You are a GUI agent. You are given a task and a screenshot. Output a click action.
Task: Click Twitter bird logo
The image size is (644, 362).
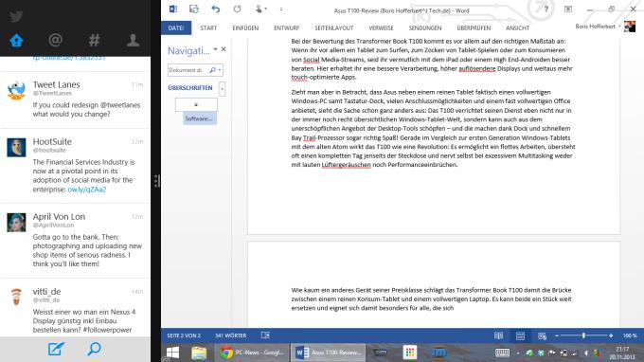tap(16, 16)
